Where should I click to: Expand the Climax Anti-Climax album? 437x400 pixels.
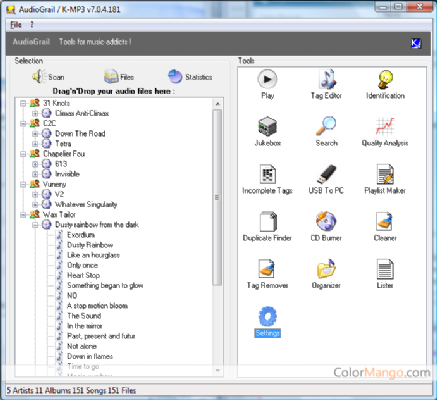point(35,113)
